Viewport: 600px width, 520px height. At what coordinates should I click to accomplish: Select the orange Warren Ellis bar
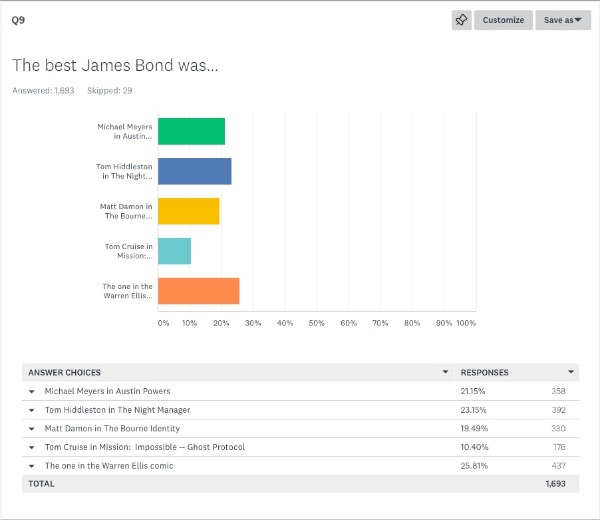199,291
